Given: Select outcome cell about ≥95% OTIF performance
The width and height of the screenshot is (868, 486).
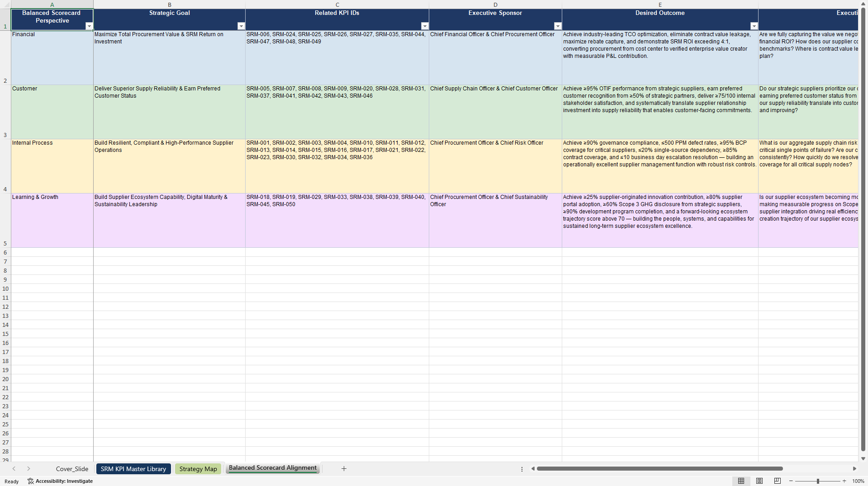Looking at the screenshot, I should tap(660, 112).
